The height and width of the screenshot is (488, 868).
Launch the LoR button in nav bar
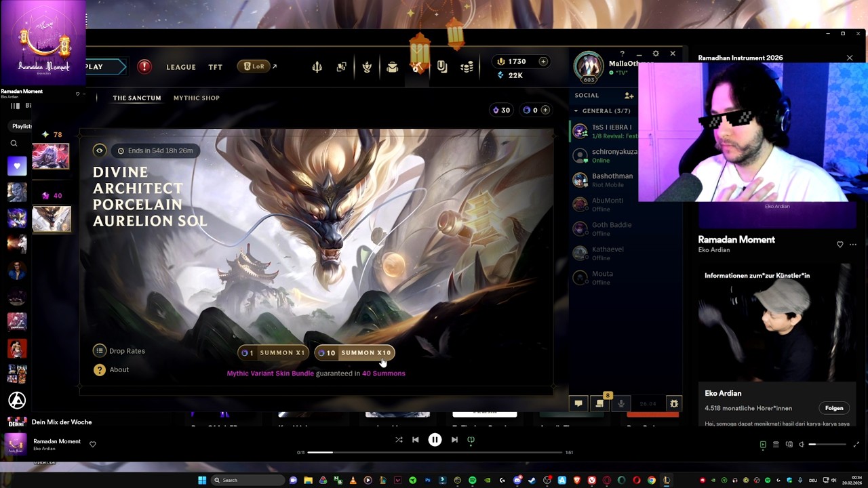[254, 66]
